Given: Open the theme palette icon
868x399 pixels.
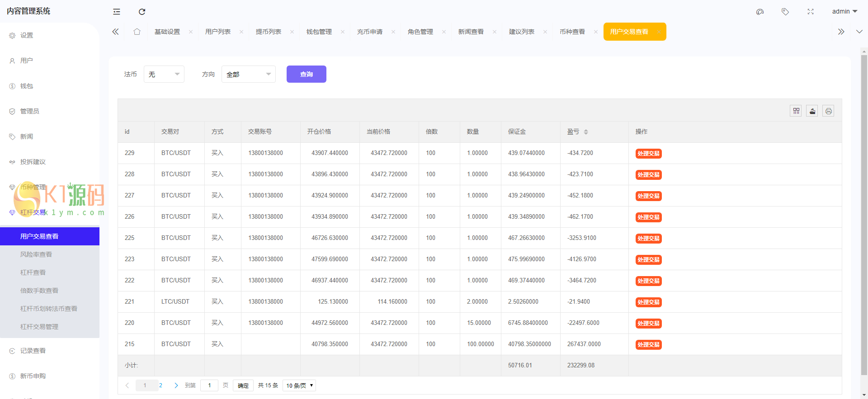Looking at the screenshot, I should (x=760, y=12).
